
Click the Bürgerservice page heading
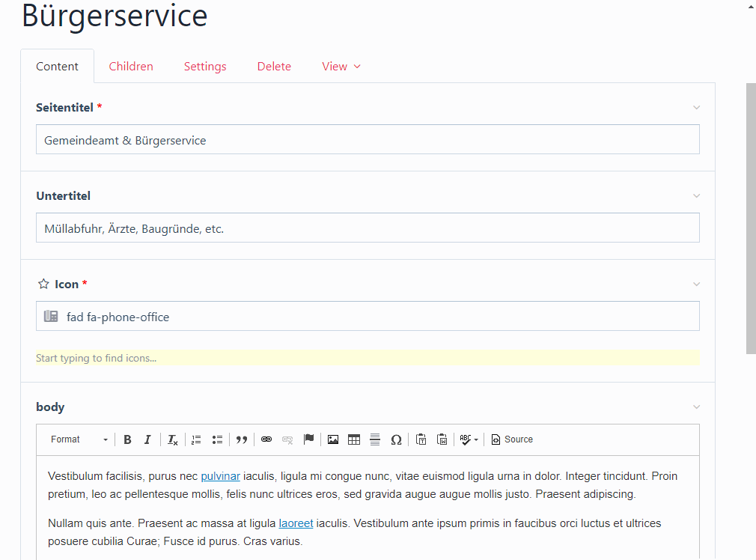point(115,16)
